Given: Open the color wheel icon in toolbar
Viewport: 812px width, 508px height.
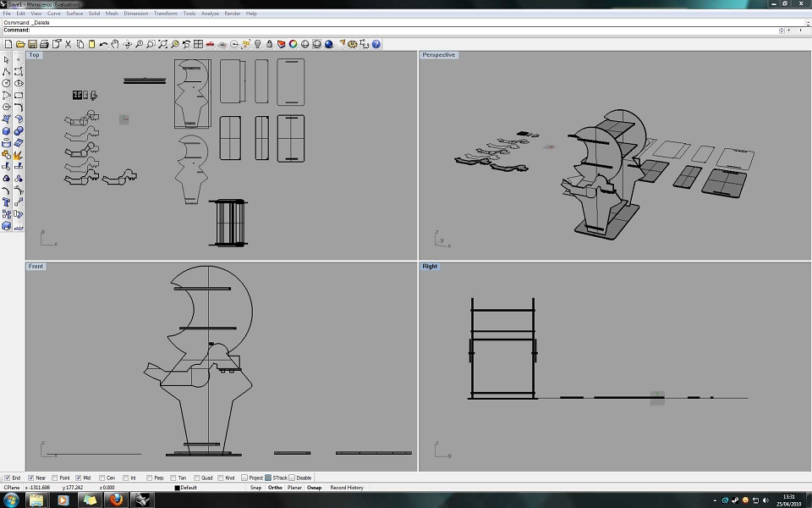Looking at the screenshot, I should [294, 44].
